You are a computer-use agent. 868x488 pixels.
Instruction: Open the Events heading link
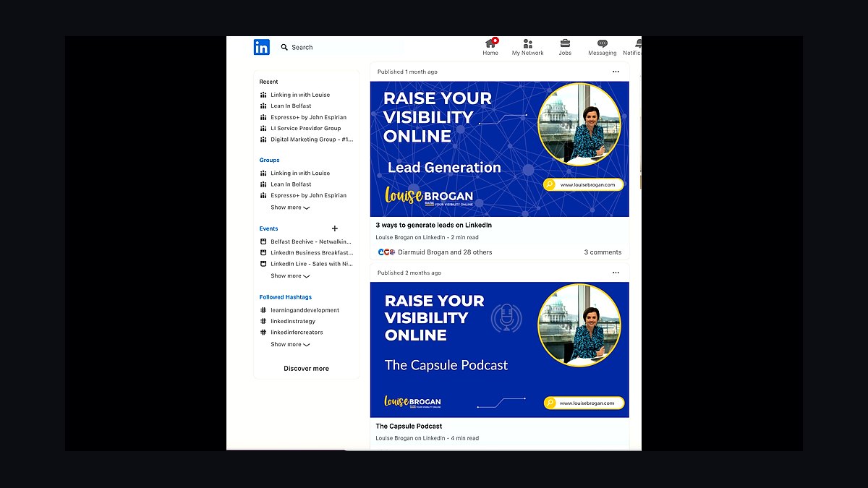(x=268, y=228)
